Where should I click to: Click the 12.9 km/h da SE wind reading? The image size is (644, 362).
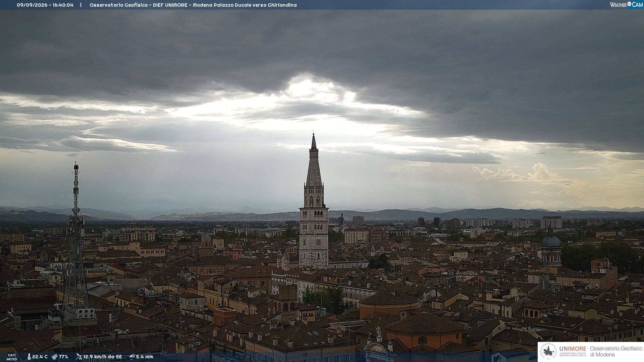pos(103,357)
